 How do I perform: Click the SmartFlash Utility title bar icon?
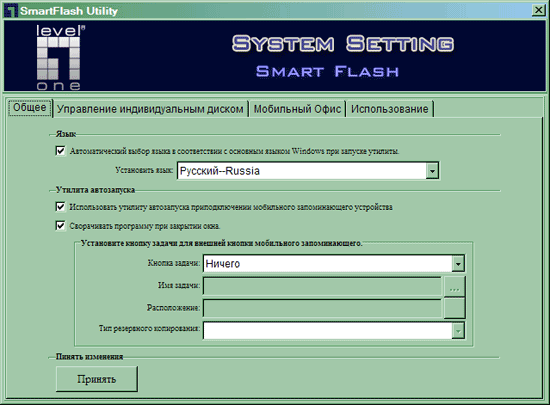click(11, 11)
